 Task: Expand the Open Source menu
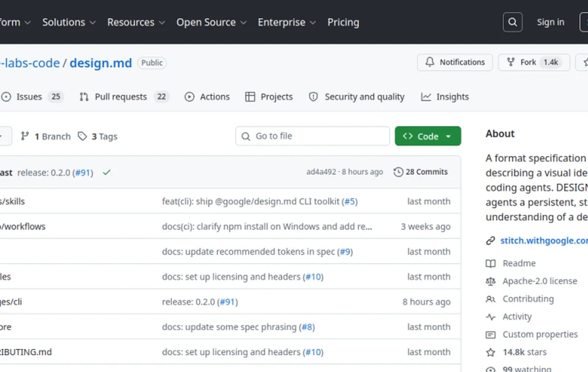click(211, 22)
